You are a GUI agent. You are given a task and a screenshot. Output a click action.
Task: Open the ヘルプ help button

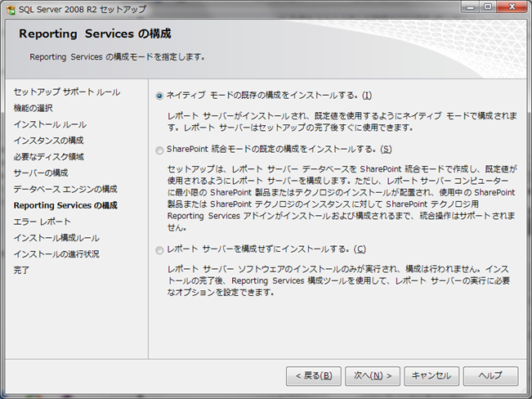pos(490,376)
